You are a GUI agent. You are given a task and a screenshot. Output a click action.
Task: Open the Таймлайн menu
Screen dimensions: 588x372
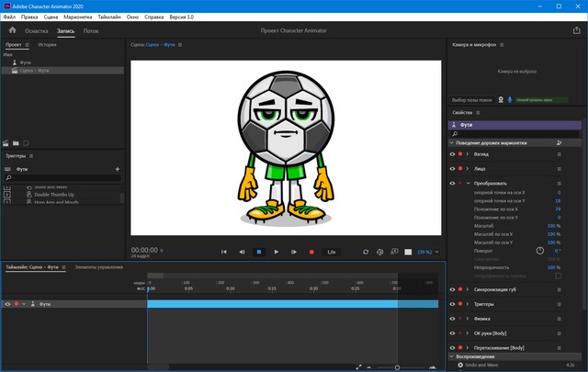click(x=109, y=17)
